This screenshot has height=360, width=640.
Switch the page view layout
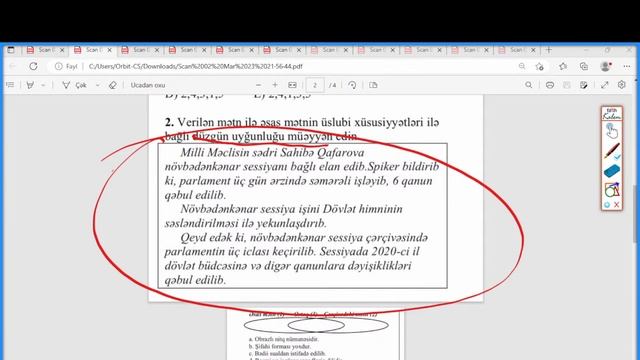point(373,85)
